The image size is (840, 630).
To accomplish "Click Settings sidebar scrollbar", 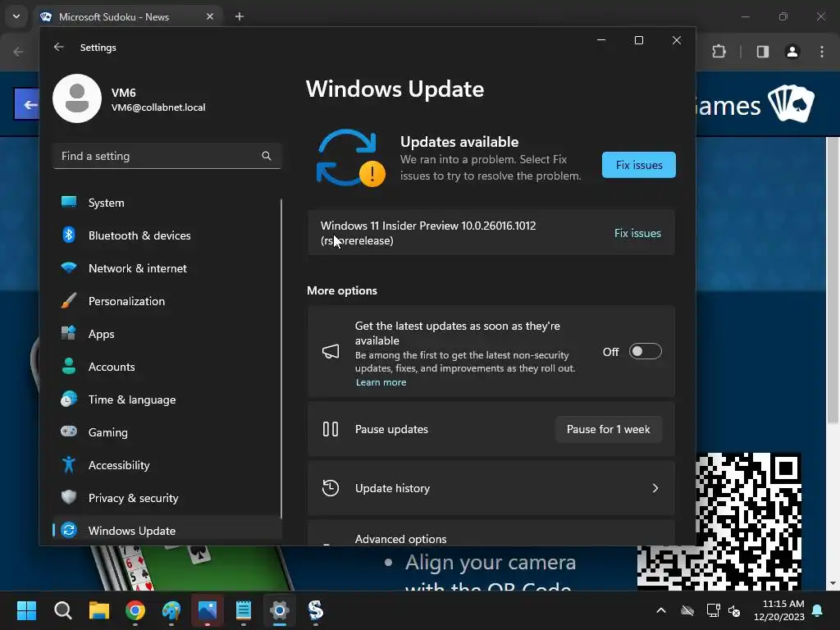I will coord(281,359).
